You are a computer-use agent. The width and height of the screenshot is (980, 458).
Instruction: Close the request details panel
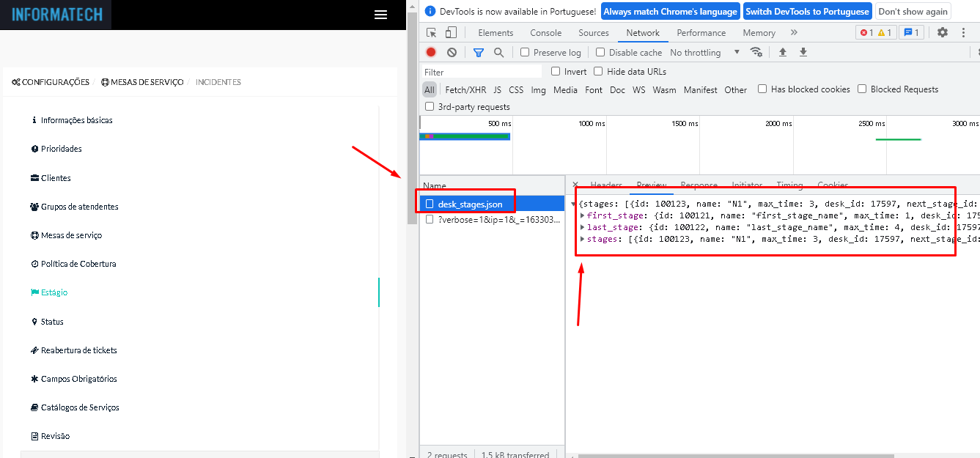pos(575,185)
